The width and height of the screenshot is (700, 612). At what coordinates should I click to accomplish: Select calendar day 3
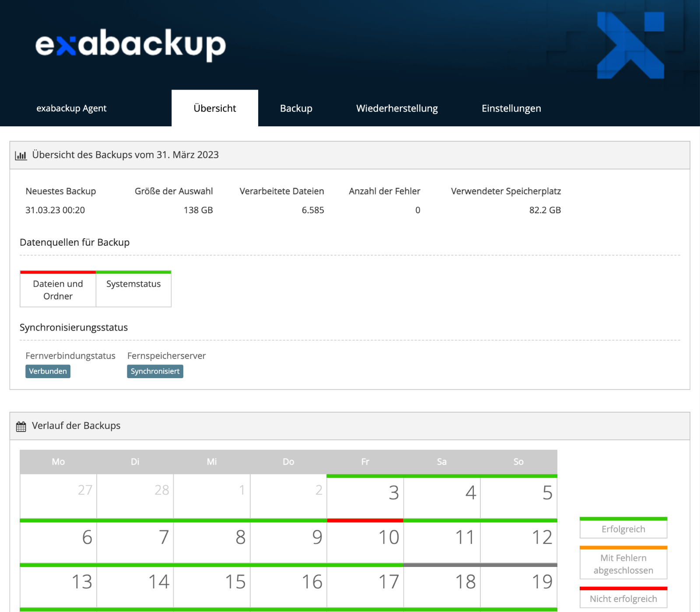coord(365,497)
